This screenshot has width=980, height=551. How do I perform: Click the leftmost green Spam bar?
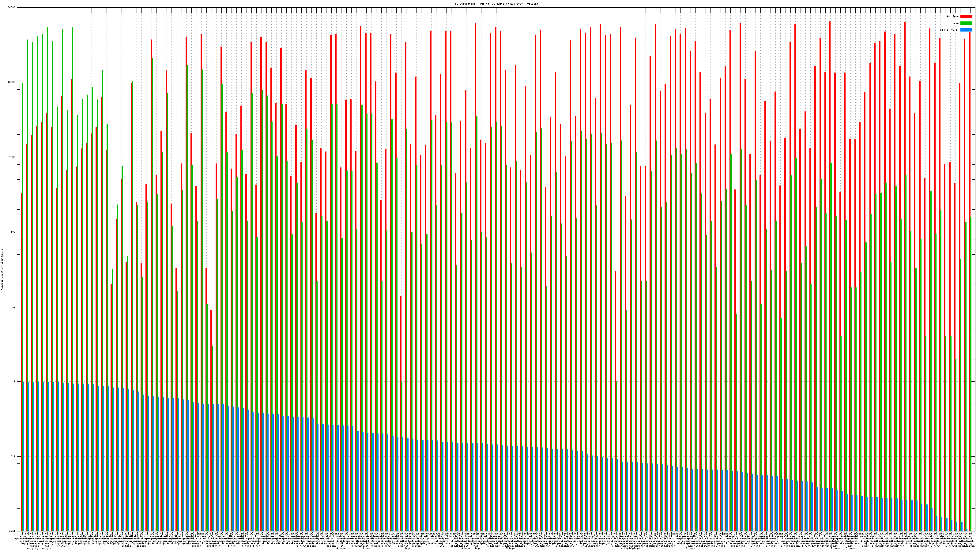tap(22, 228)
